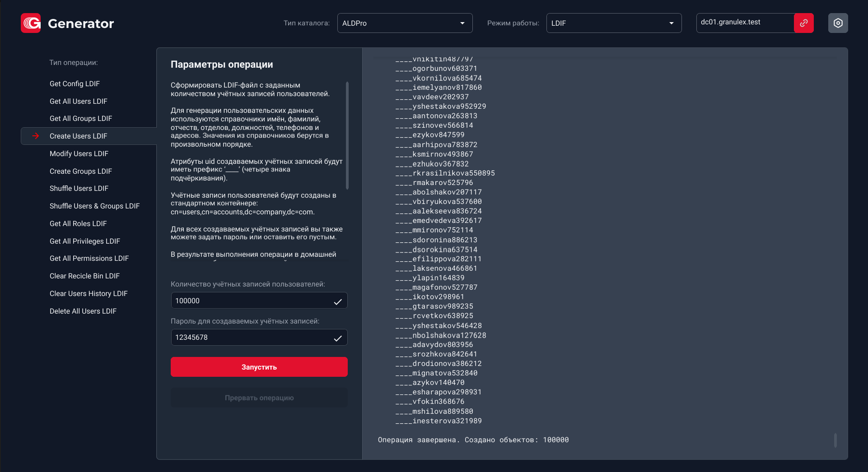868x472 pixels.
Task: Click the red link connection icon
Action: [804, 23]
